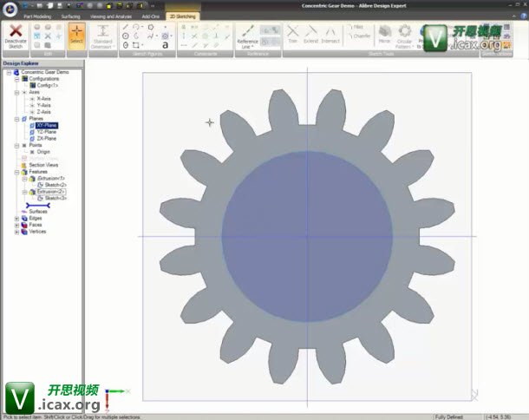Click the Save icon in quick access toolbar
The width and height of the screenshot is (529, 420).
(60, 6)
